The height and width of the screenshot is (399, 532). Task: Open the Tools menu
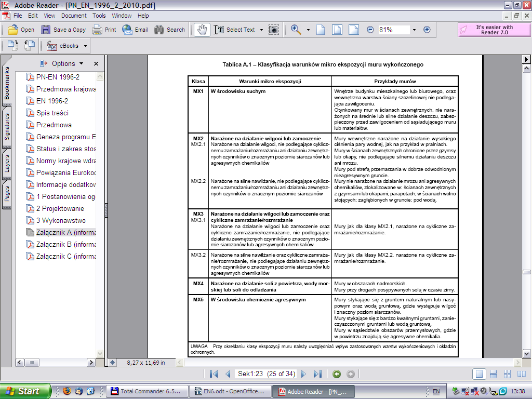click(x=99, y=16)
